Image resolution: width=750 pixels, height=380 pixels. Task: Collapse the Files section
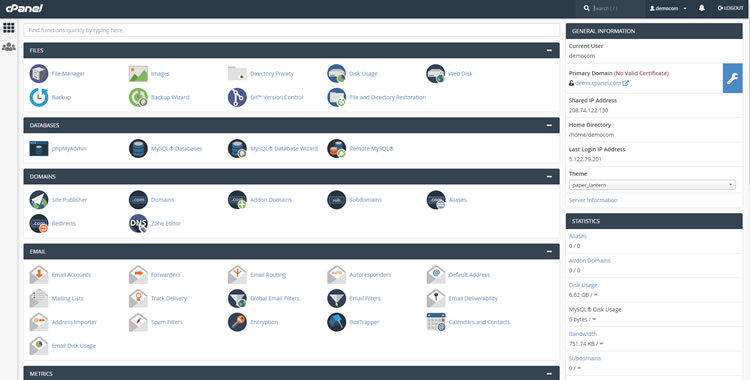(x=549, y=50)
